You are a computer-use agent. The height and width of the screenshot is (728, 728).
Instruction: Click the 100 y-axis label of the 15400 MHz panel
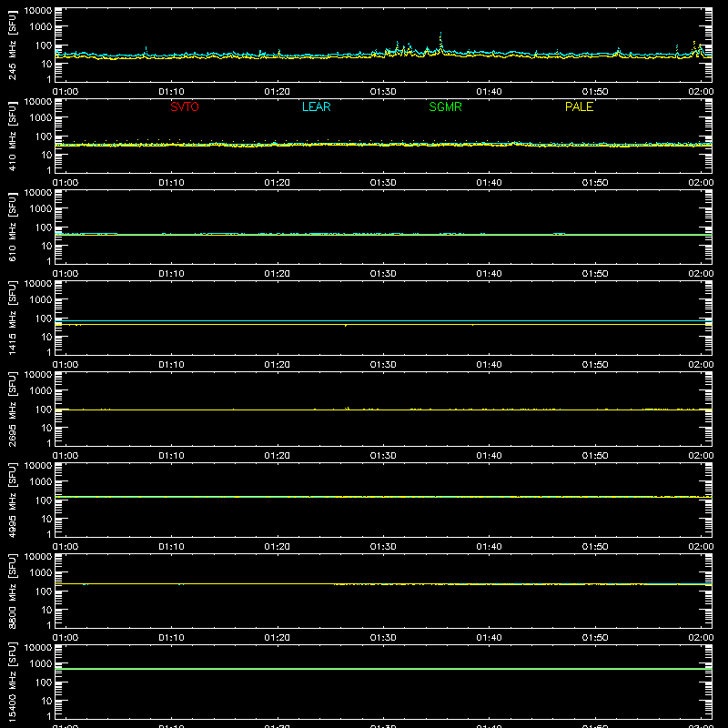pyautogui.click(x=44, y=682)
